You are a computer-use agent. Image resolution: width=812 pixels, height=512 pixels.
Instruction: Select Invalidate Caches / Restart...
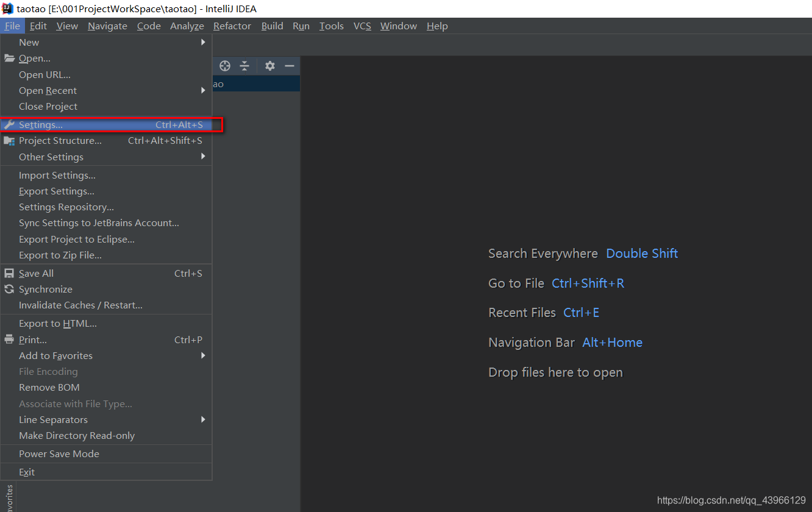tap(106, 305)
